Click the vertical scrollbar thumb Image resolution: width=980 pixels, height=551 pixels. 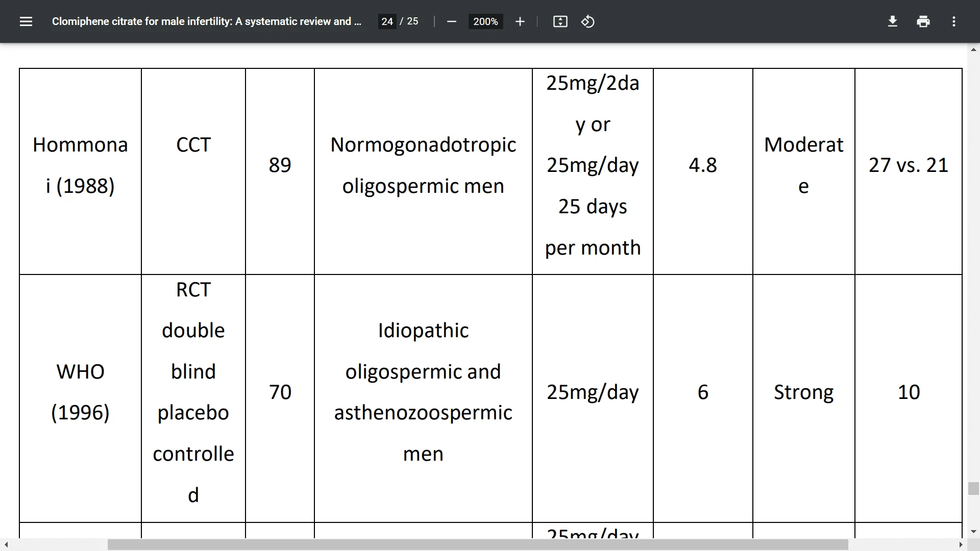[x=973, y=488]
